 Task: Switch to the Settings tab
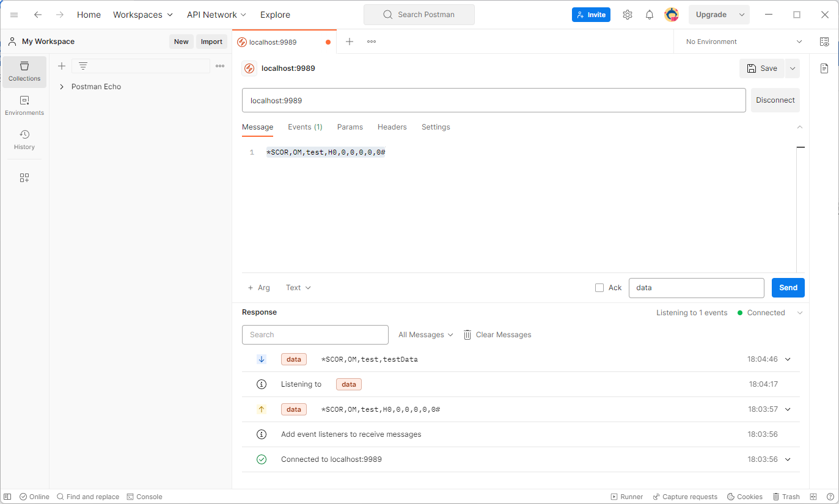click(436, 127)
